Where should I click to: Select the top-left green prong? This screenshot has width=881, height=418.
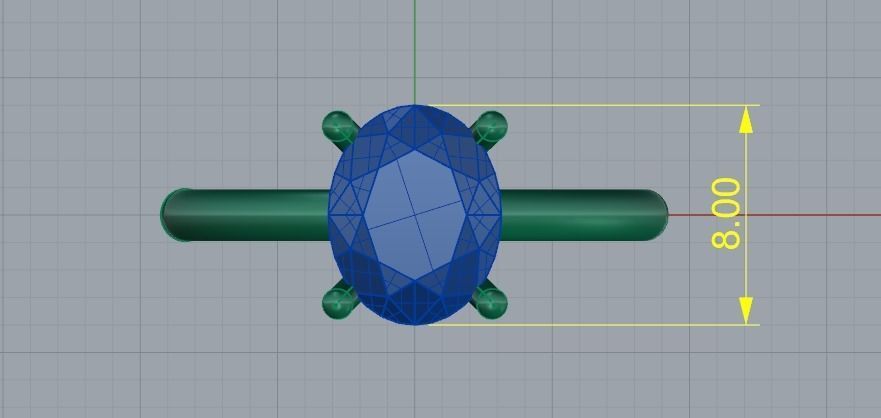[x=339, y=129]
